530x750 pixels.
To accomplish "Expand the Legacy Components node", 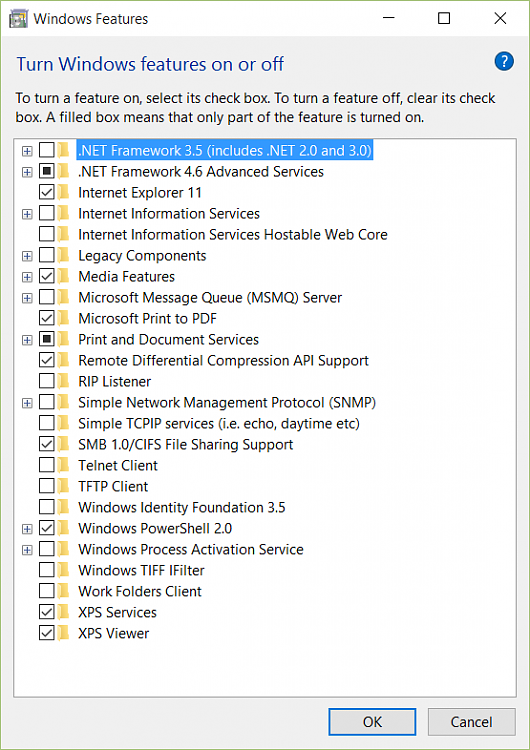I will click(27, 256).
